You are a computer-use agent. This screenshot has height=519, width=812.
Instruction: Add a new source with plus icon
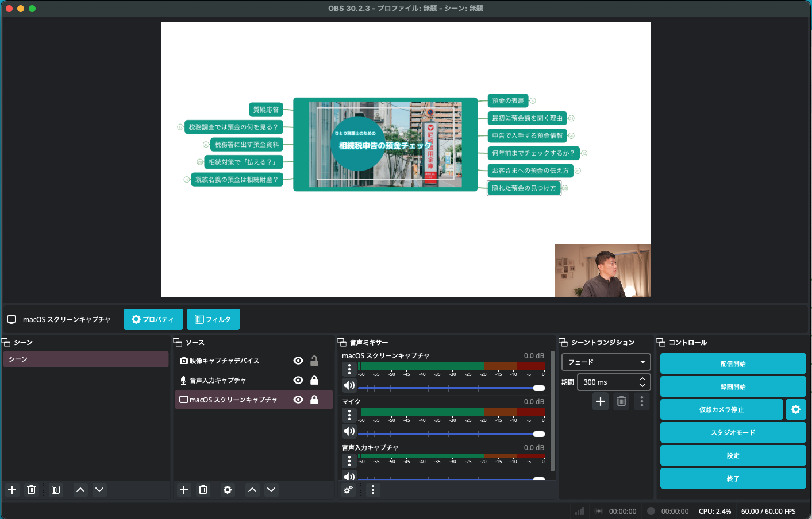[184, 490]
